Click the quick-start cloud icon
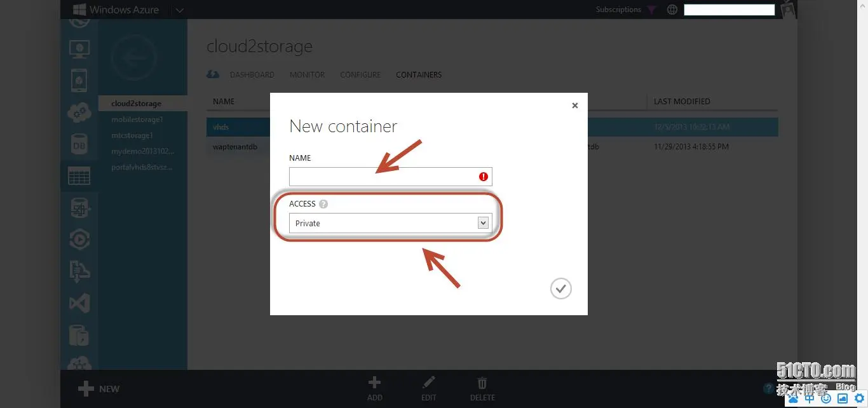This screenshot has width=868, height=408. (214, 74)
